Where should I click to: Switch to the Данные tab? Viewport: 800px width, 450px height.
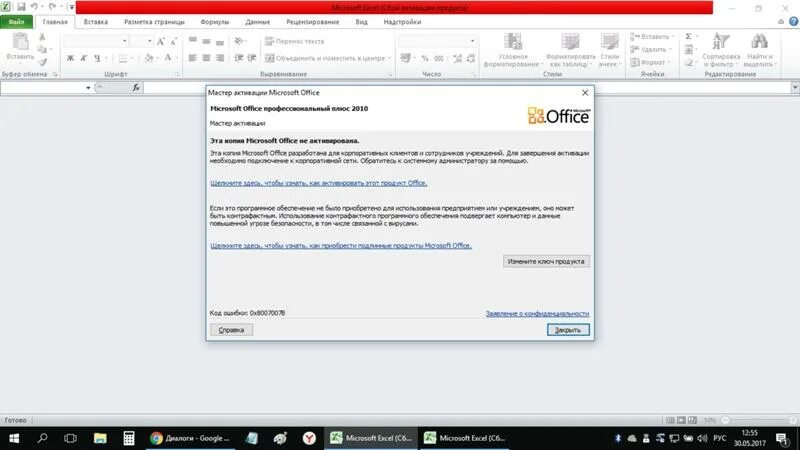pyautogui.click(x=257, y=22)
